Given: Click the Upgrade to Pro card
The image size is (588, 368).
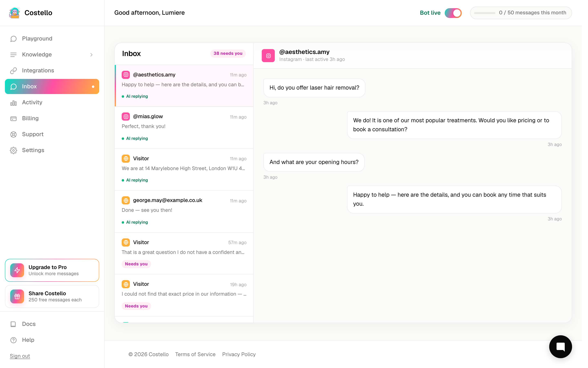Looking at the screenshot, I should pyautogui.click(x=52, y=270).
